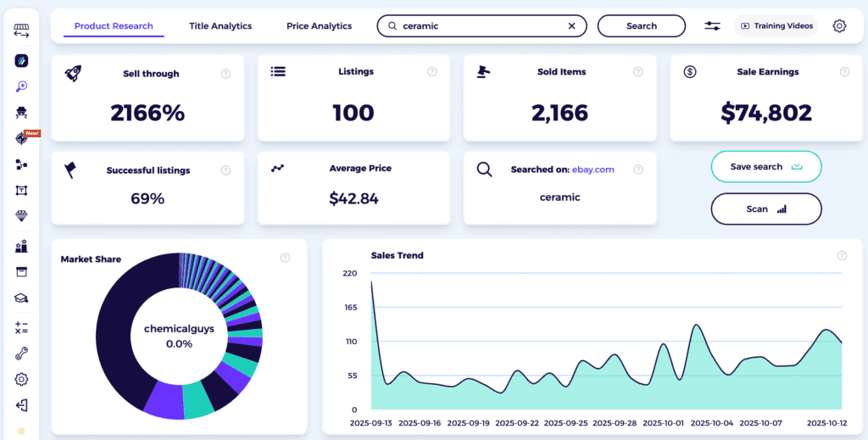
Task: Click the Save search button
Action: [x=765, y=167]
